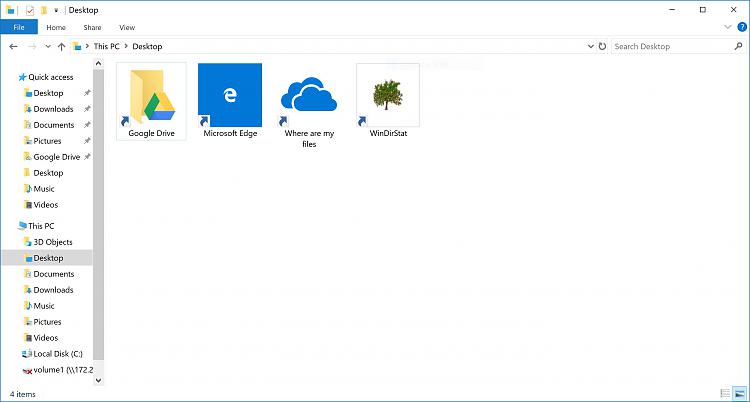Switch to the View ribbon tab
Screen dimensions: 750x402
tap(127, 27)
